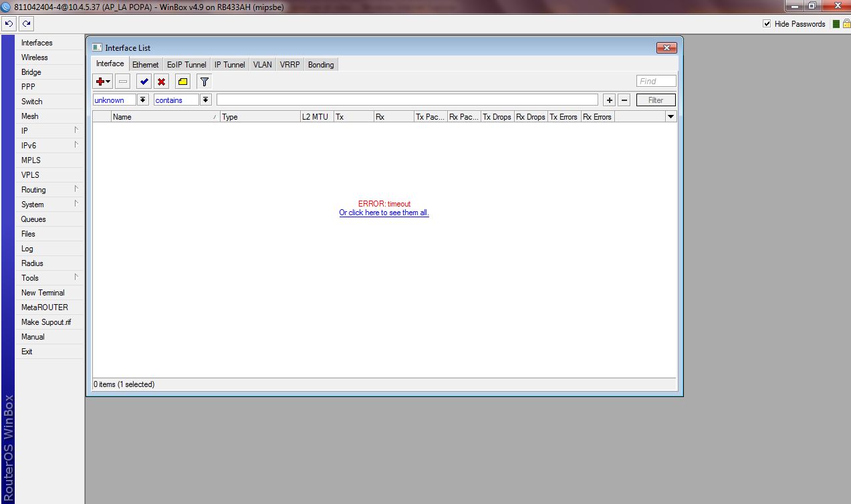
Task: Click the plus button beside the filter row
Action: pos(609,99)
